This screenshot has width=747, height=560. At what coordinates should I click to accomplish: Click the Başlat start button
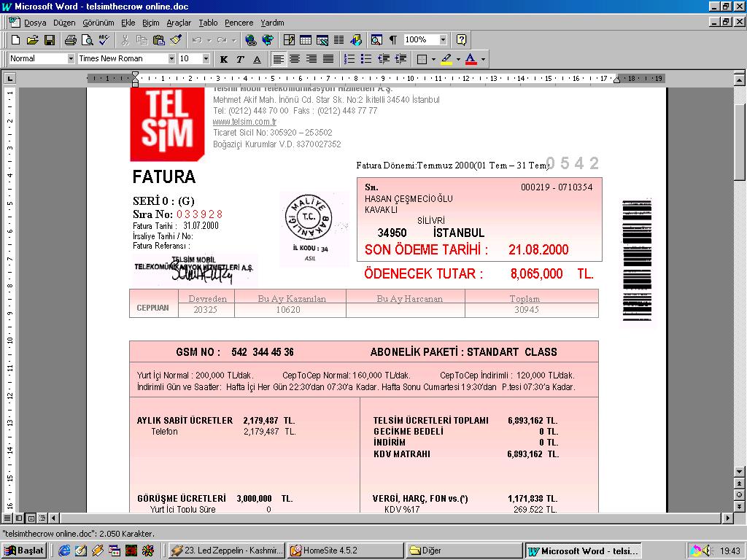point(25,551)
